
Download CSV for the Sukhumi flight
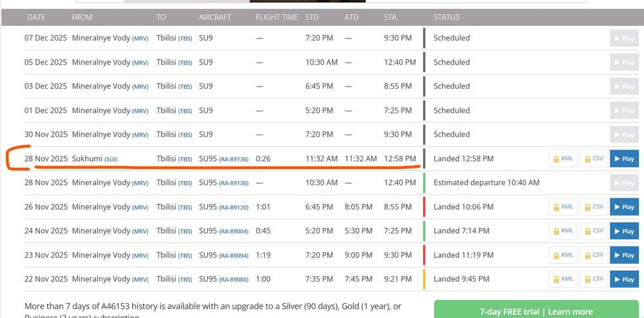coord(594,159)
